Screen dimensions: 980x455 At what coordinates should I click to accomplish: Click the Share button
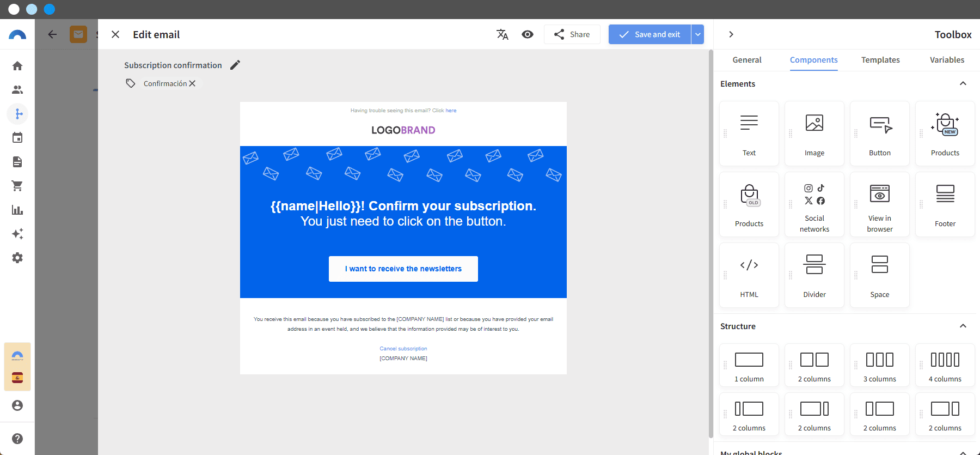(x=572, y=34)
